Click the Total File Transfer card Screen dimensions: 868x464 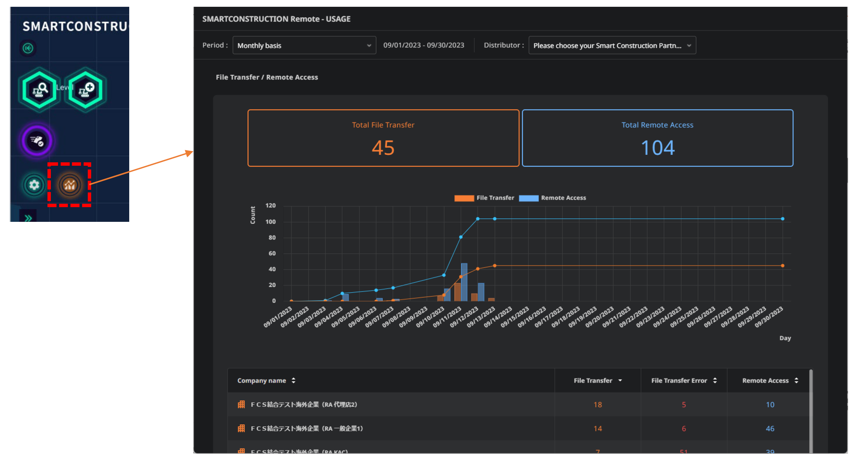pos(383,138)
